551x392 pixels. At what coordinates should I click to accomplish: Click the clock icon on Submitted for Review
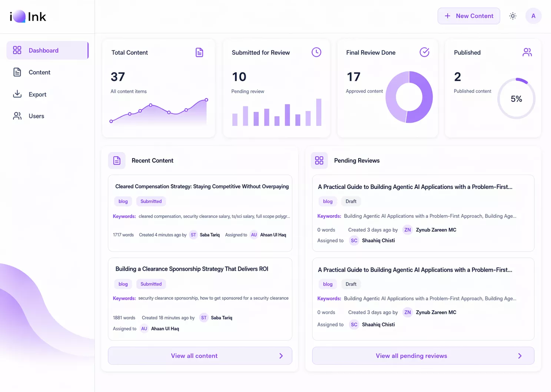click(316, 52)
